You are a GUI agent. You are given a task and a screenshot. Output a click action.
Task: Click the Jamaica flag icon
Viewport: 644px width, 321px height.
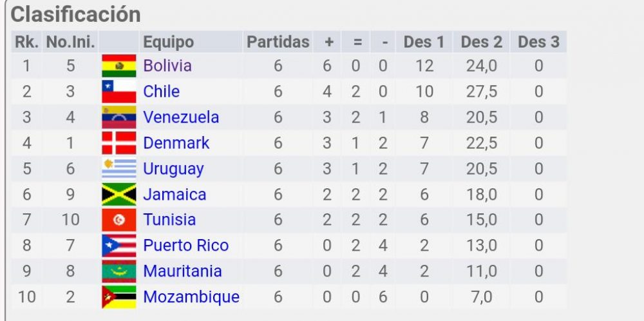pyautogui.click(x=119, y=195)
